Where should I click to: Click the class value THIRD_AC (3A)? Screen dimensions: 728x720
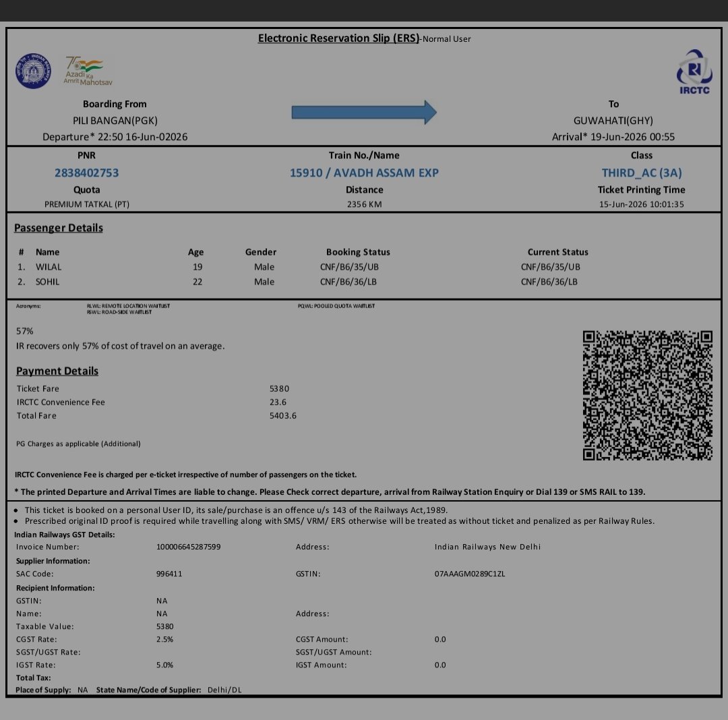coord(642,173)
